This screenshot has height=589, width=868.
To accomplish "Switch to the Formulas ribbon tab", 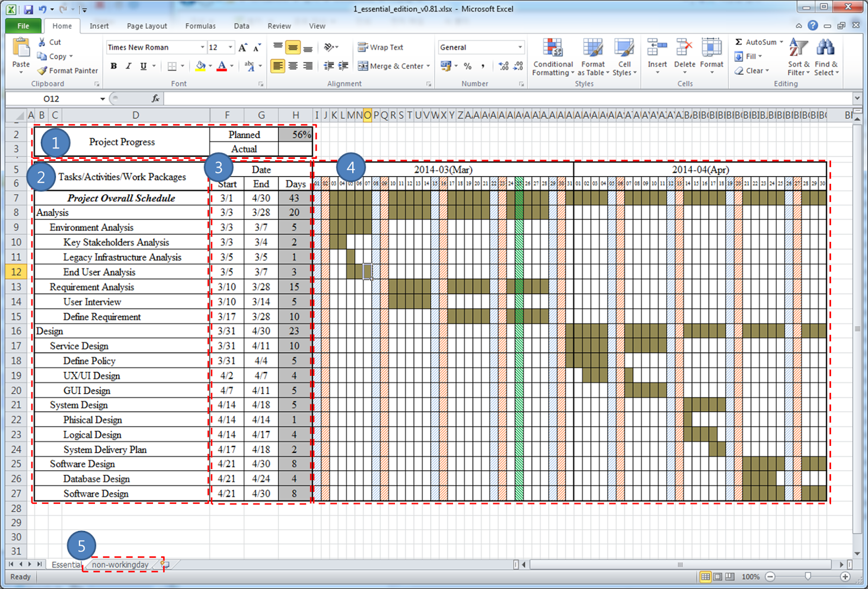I will coord(200,25).
